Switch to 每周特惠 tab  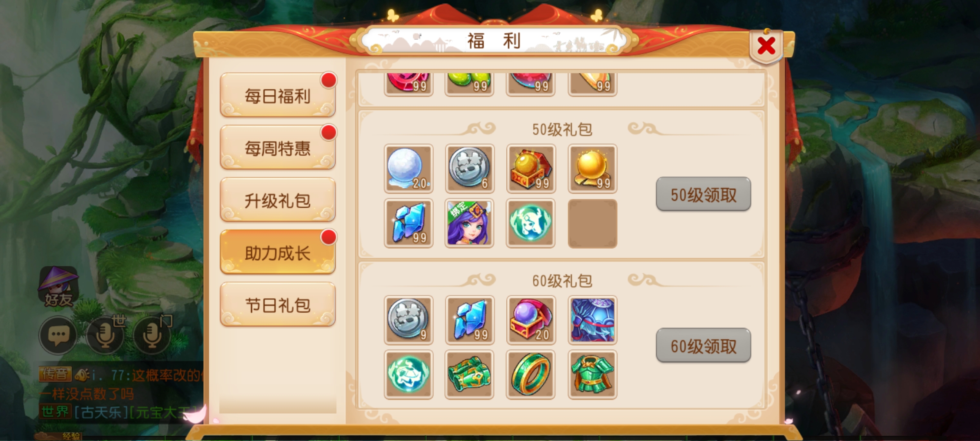click(278, 147)
